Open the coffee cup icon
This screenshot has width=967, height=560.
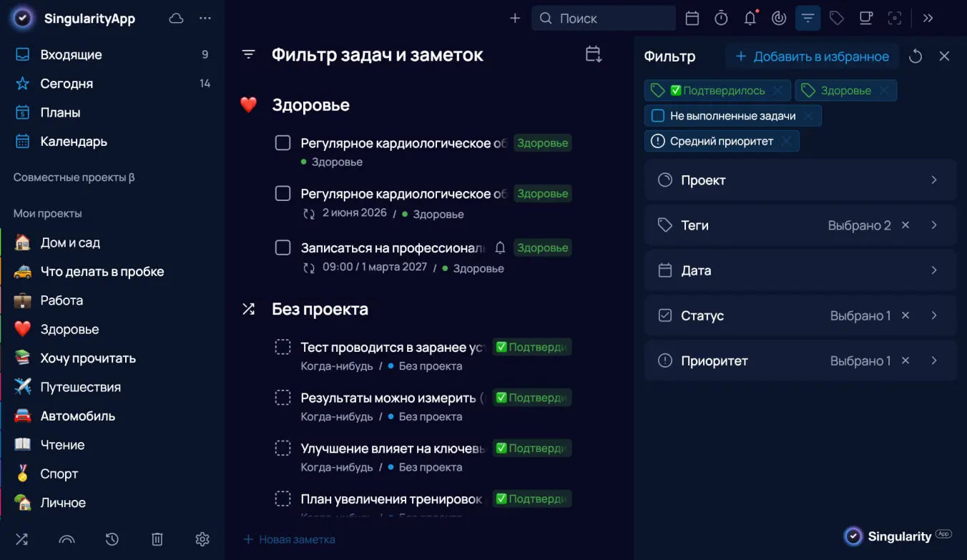(865, 19)
